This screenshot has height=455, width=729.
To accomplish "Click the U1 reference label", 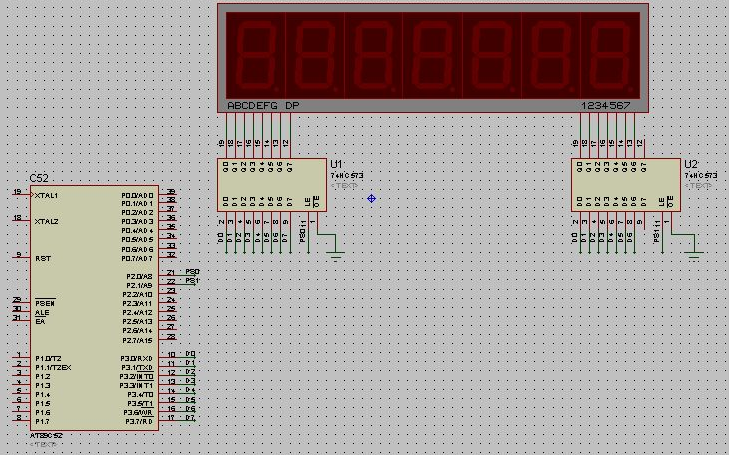I will 336,164.
